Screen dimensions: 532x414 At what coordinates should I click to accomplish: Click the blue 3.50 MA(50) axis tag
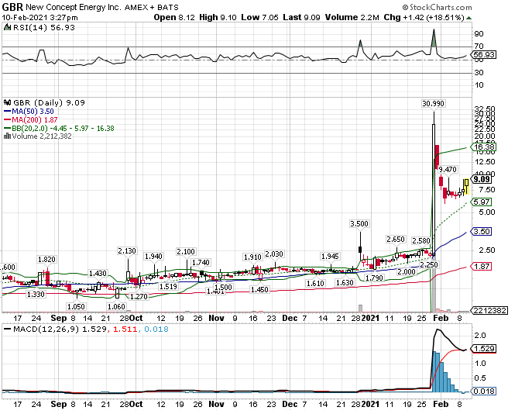(x=482, y=231)
